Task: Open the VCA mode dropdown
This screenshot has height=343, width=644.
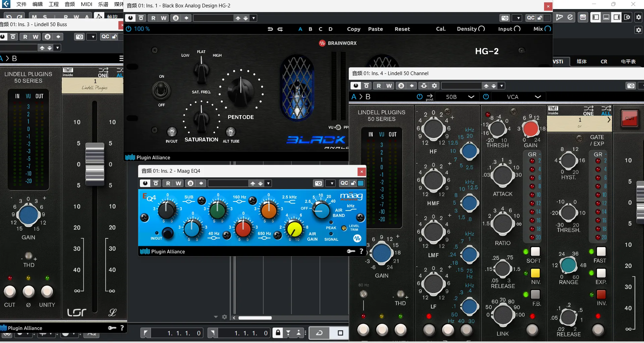Action: pos(538,97)
